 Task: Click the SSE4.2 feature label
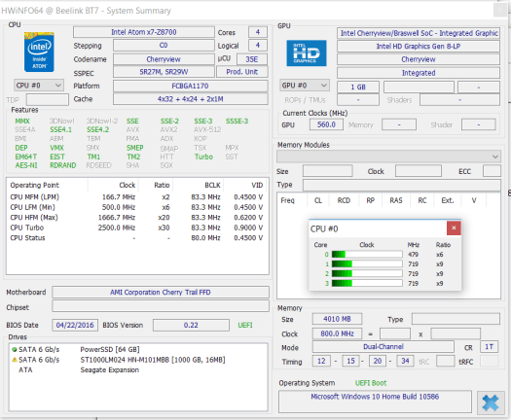coord(97,129)
